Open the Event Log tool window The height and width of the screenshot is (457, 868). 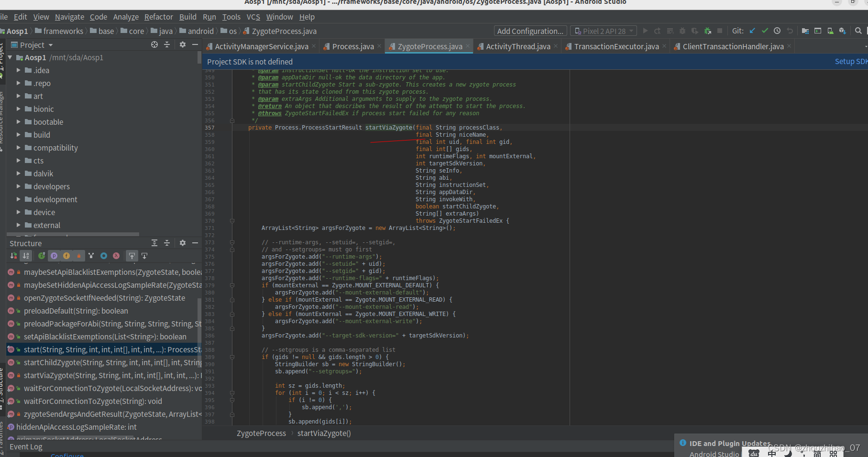pyautogui.click(x=26, y=446)
